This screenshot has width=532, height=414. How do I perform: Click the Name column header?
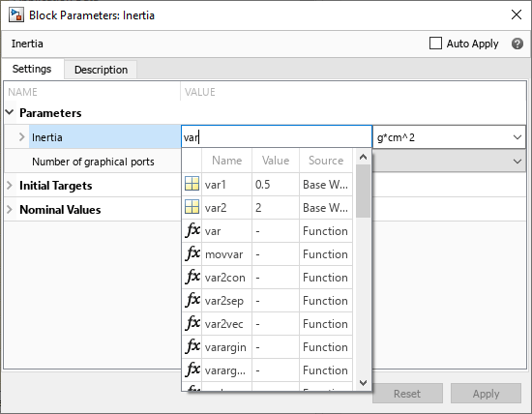[x=227, y=161]
